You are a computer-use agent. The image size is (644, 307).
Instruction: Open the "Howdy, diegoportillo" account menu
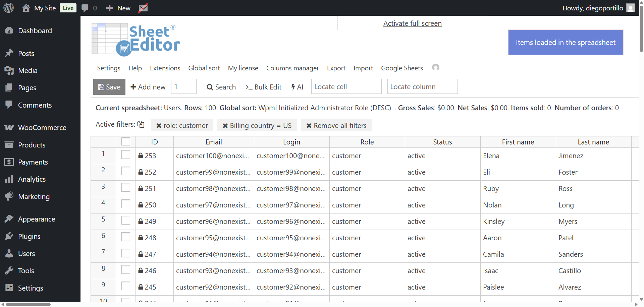(593, 8)
